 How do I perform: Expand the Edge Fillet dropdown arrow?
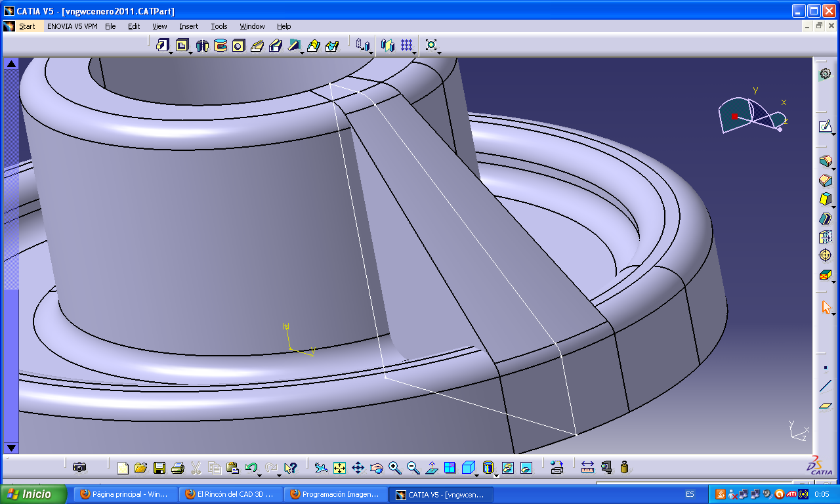pos(834,169)
